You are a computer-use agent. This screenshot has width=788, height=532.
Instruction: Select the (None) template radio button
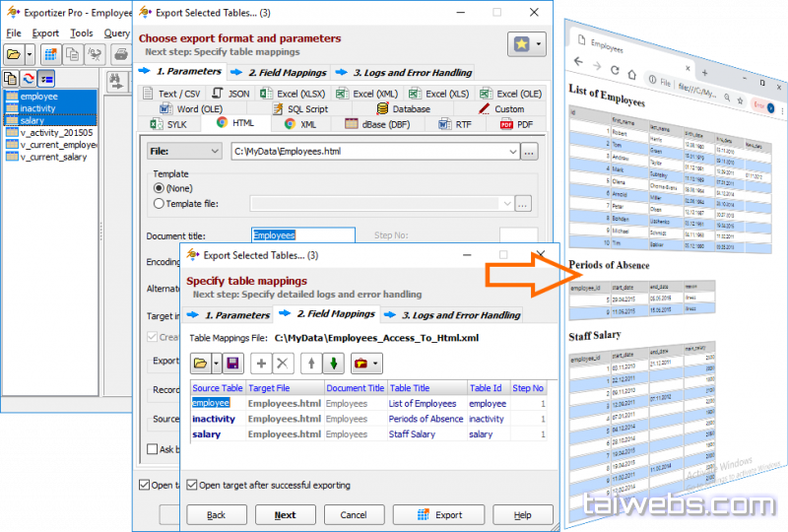(159, 188)
